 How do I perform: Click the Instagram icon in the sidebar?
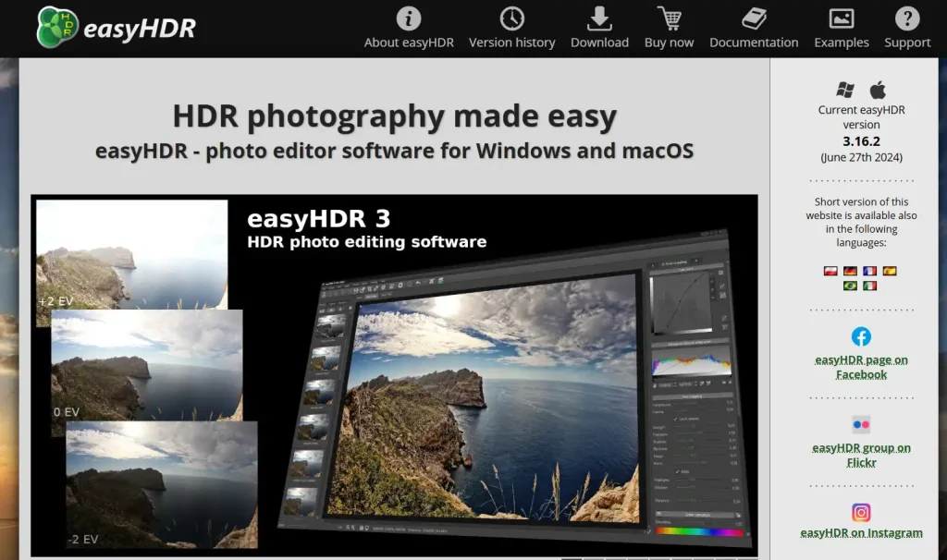[861, 512]
